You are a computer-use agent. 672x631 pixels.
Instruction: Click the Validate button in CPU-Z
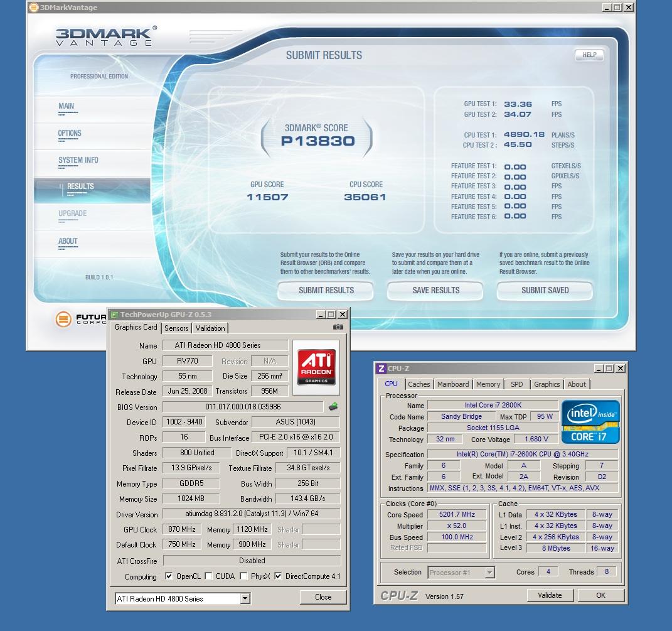click(x=550, y=595)
